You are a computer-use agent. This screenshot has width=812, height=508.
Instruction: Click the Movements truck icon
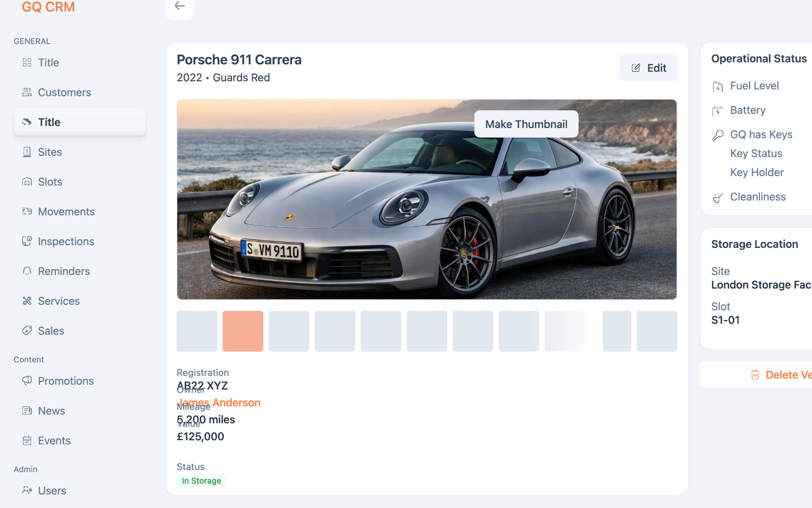click(27, 211)
